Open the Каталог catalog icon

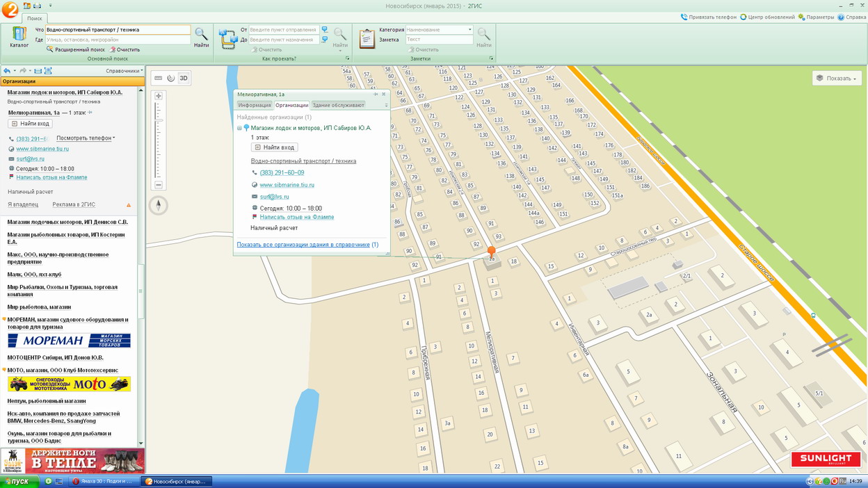tap(19, 36)
